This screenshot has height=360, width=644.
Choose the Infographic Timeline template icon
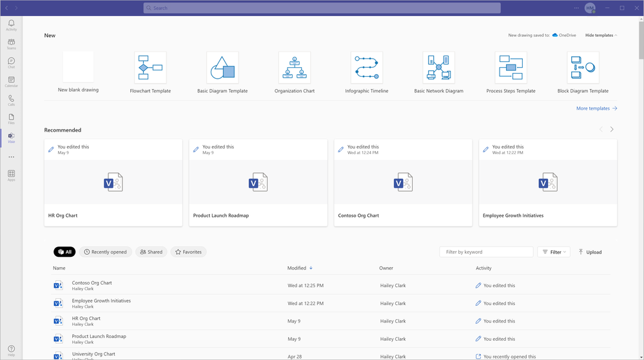click(367, 67)
